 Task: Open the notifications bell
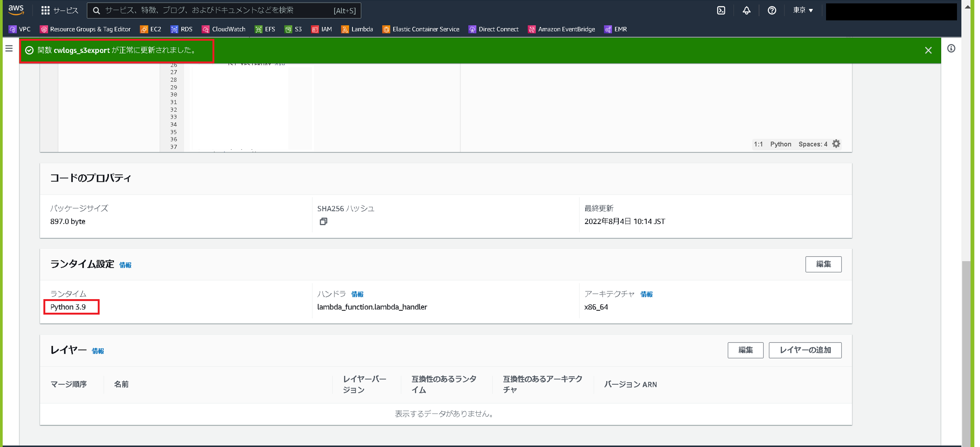click(x=746, y=10)
